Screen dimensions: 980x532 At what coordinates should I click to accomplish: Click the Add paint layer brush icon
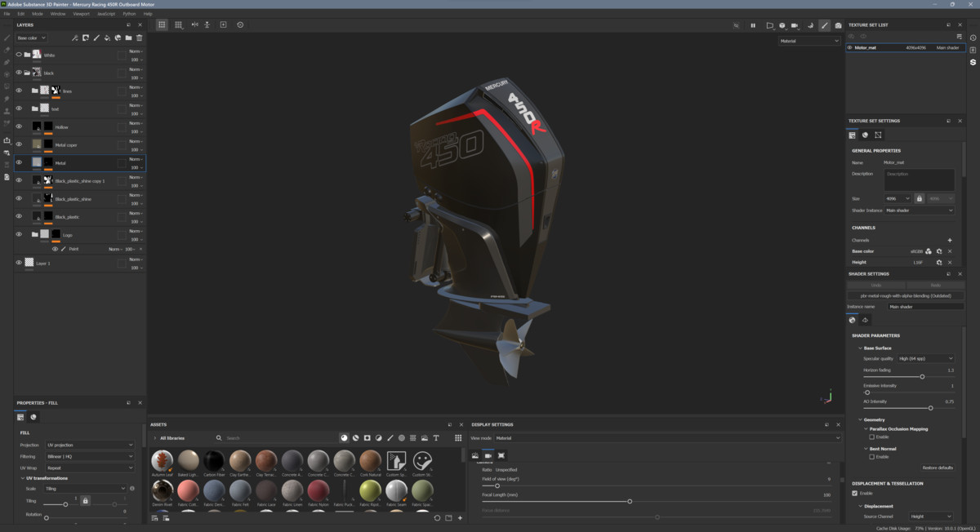[x=96, y=38]
